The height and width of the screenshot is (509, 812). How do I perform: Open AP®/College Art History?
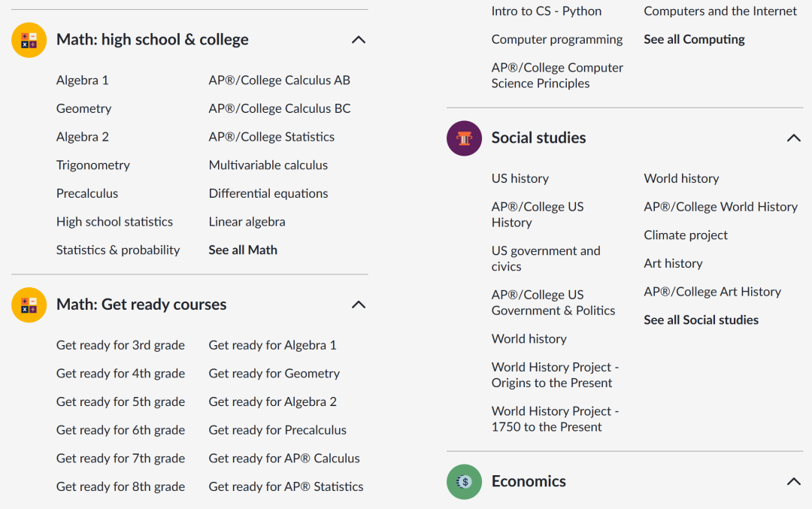(x=712, y=292)
